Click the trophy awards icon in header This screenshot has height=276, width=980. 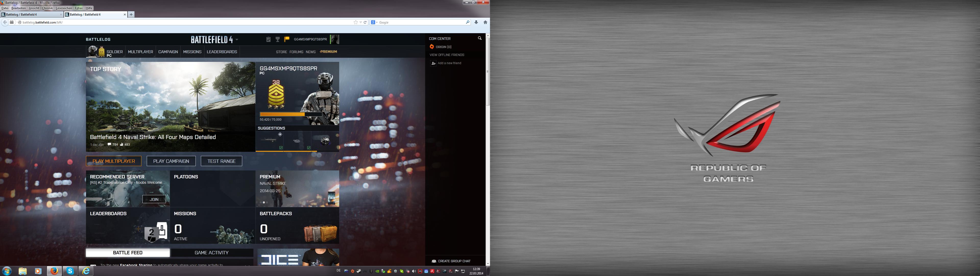tap(278, 39)
